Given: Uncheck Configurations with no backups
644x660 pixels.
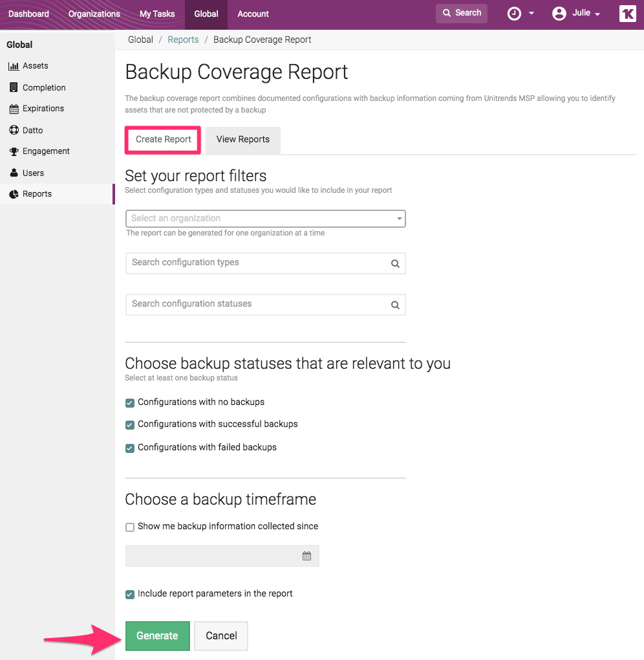Looking at the screenshot, I should pyautogui.click(x=129, y=402).
